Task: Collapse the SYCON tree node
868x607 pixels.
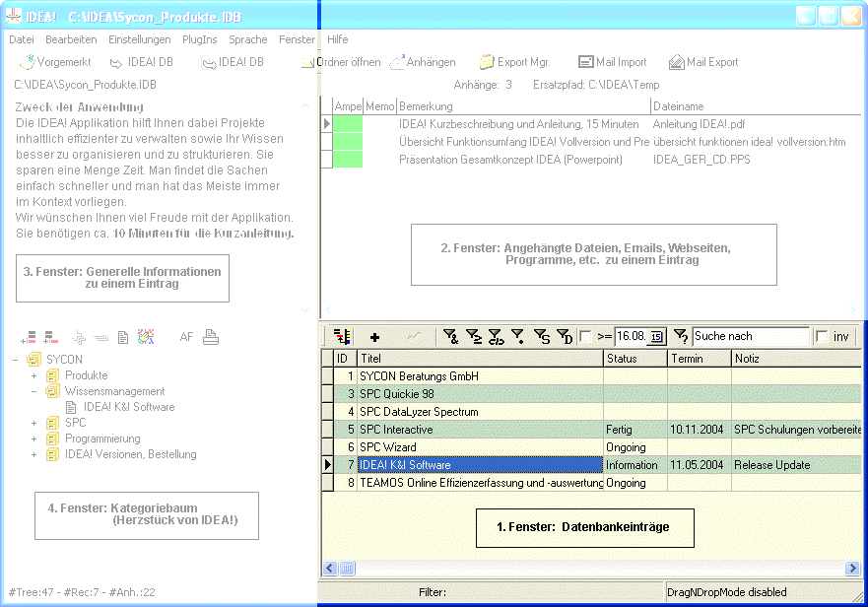Action: [15, 360]
